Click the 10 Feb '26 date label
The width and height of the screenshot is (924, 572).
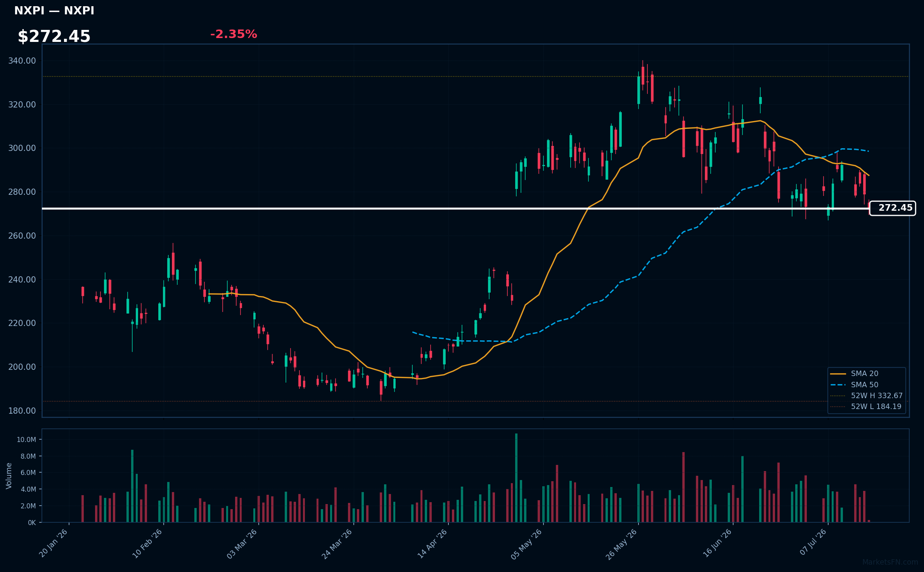[147, 544]
